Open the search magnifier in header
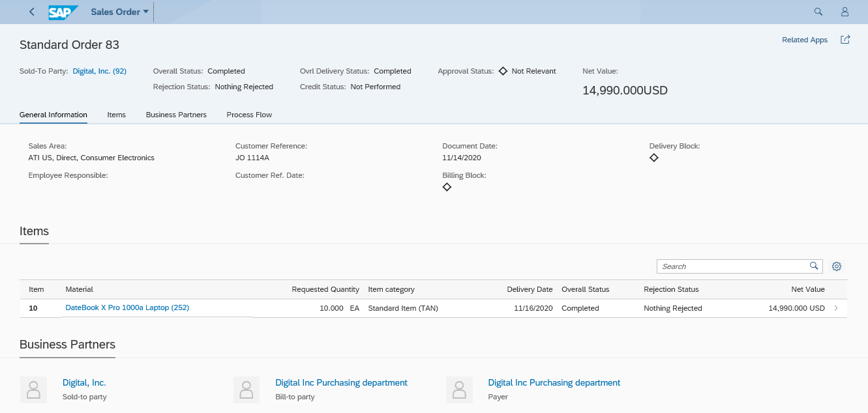Screen dimensions: 868x413 818,12
